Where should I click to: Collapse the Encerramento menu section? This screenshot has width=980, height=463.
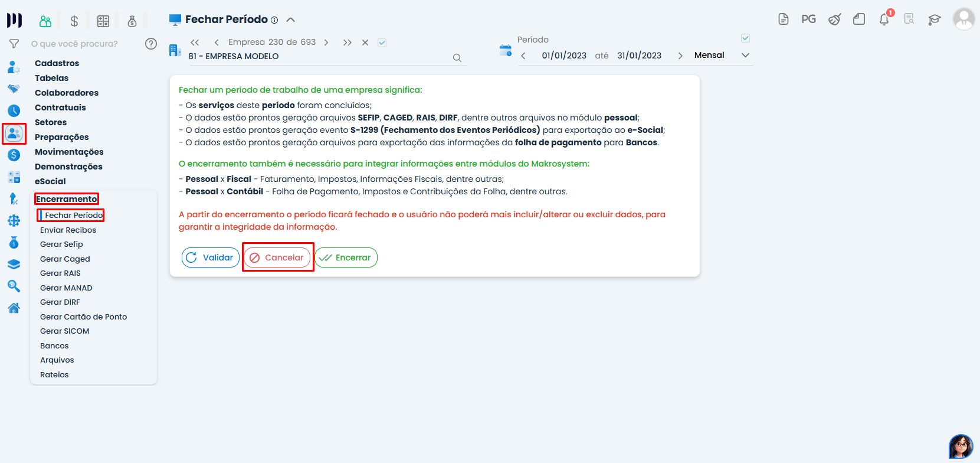pyautogui.click(x=67, y=199)
